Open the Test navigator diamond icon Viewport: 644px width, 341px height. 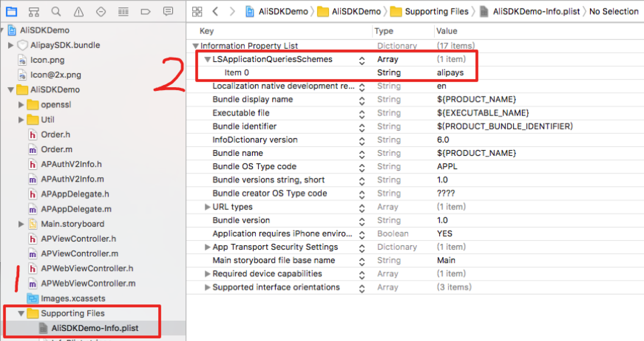coord(101,12)
